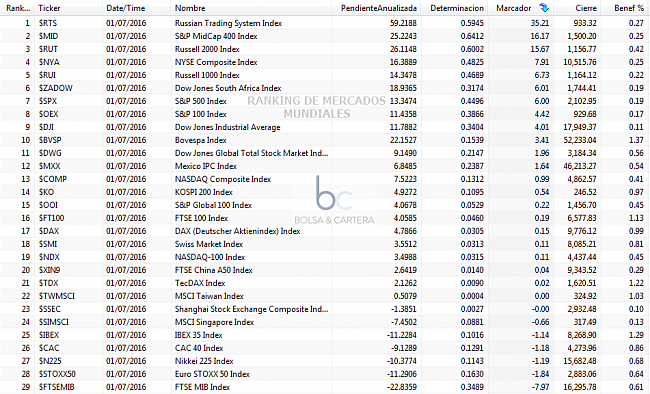Click the NYSE Composite Index name
Image resolution: width=650 pixels, height=394 pixels.
point(216,62)
